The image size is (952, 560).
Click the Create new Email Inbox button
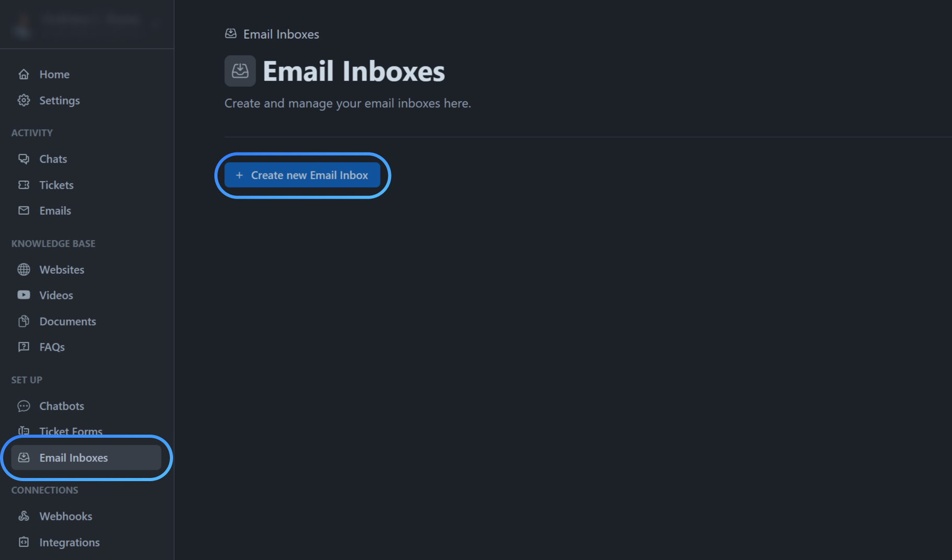coord(302,175)
